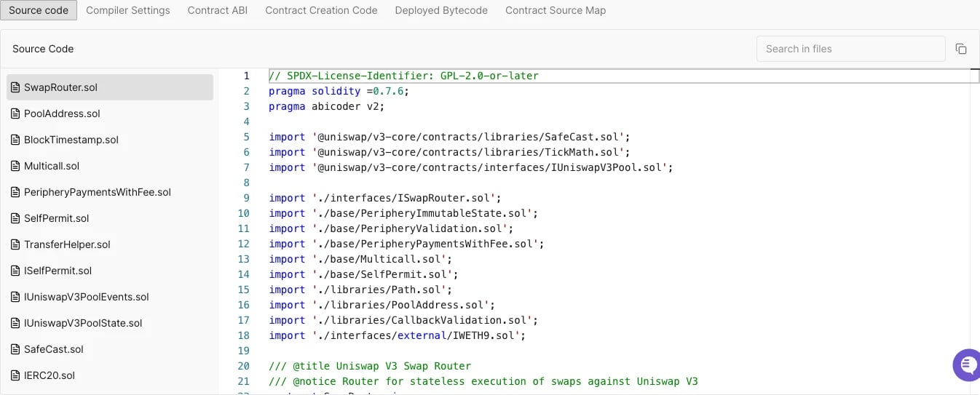Focus the Search in files field

click(x=850, y=49)
